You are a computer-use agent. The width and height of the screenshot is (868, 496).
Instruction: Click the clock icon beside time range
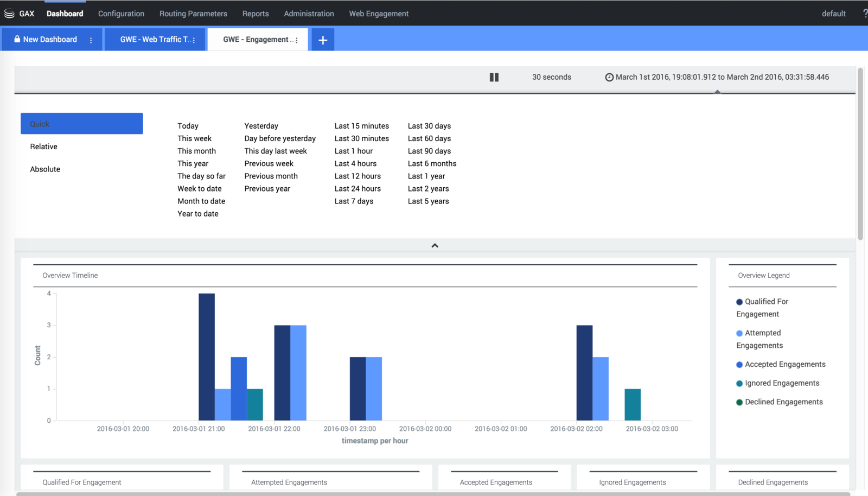[609, 77]
